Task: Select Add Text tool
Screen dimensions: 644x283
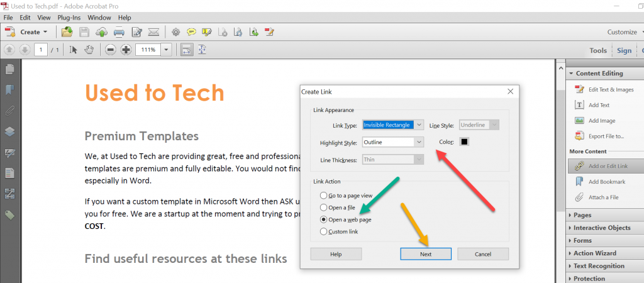Action: point(592,105)
